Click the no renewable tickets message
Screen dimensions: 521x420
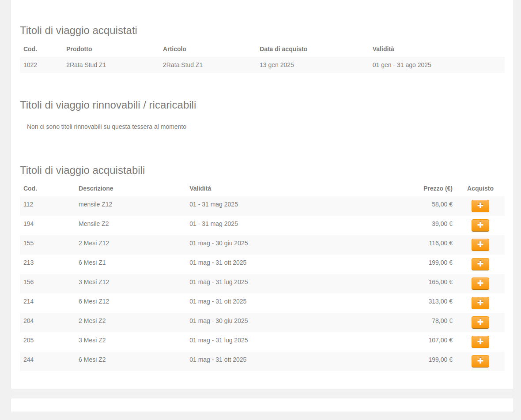[x=106, y=127]
